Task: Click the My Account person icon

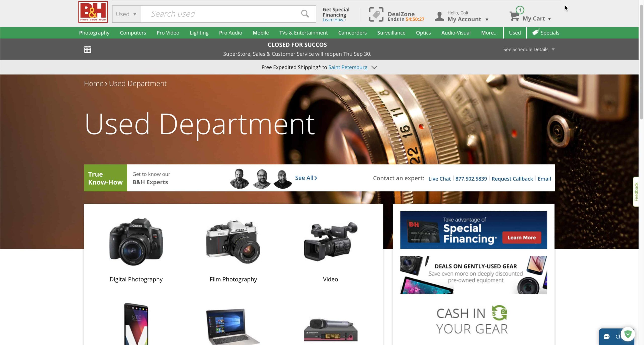Action: coord(439,16)
